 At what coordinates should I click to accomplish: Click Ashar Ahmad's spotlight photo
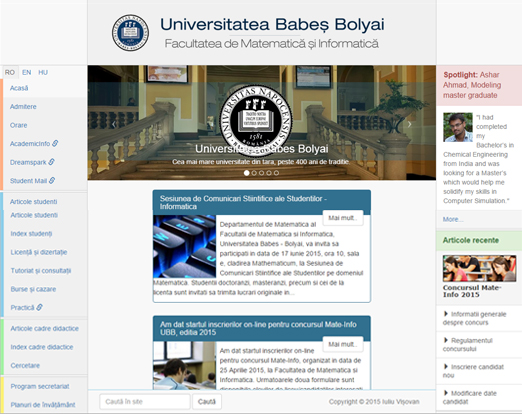458,127
